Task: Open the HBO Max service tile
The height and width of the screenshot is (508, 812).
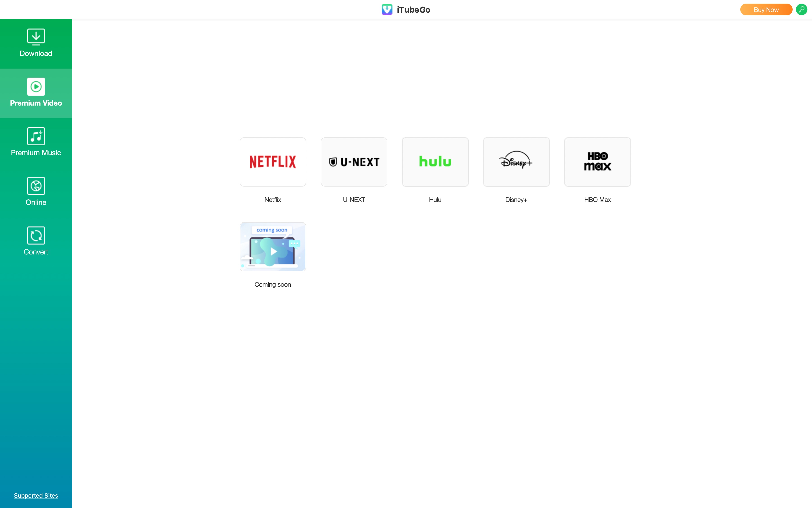Action: pos(598,162)
